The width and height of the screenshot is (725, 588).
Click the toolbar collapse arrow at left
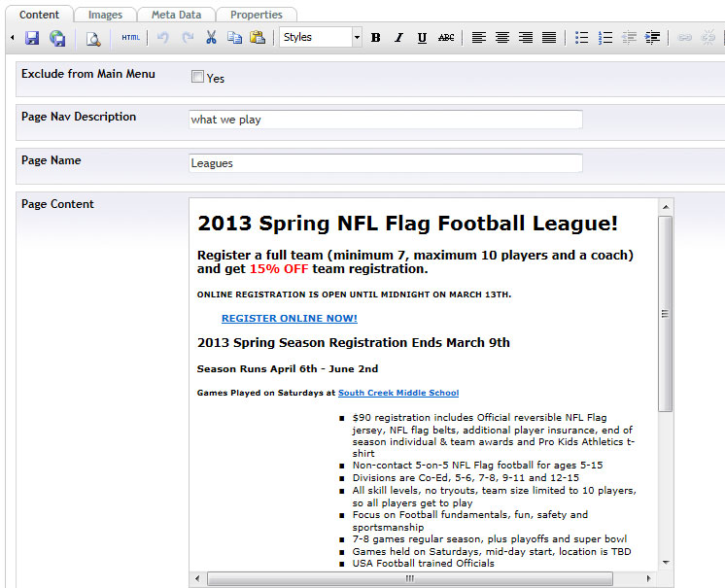[13, 38]
